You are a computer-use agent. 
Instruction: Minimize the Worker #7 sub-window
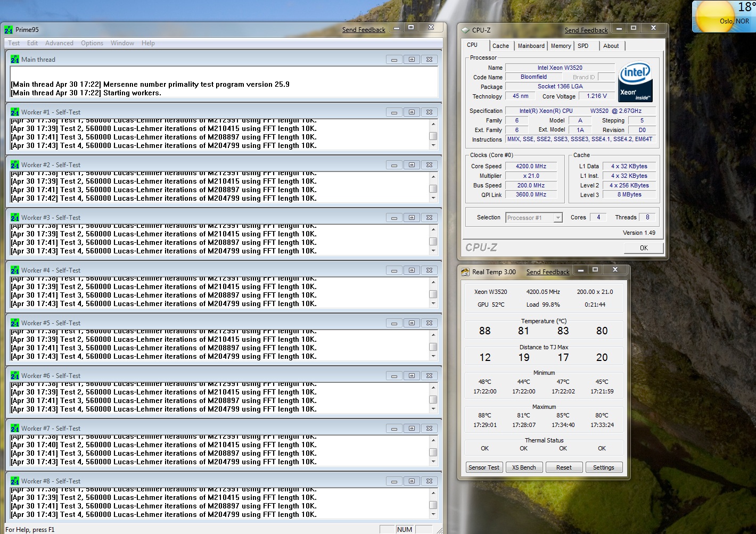[394, 429]
